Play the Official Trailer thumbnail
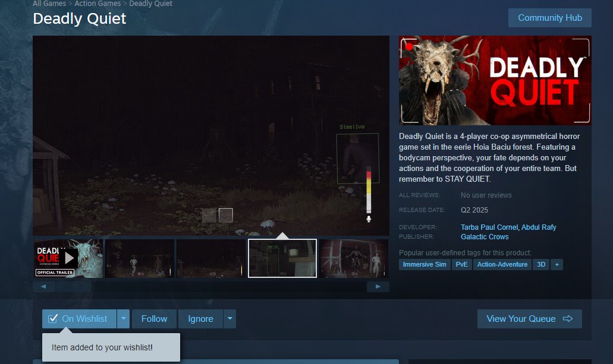Viewport: 613px width, 364px height. tap(68, 258)
